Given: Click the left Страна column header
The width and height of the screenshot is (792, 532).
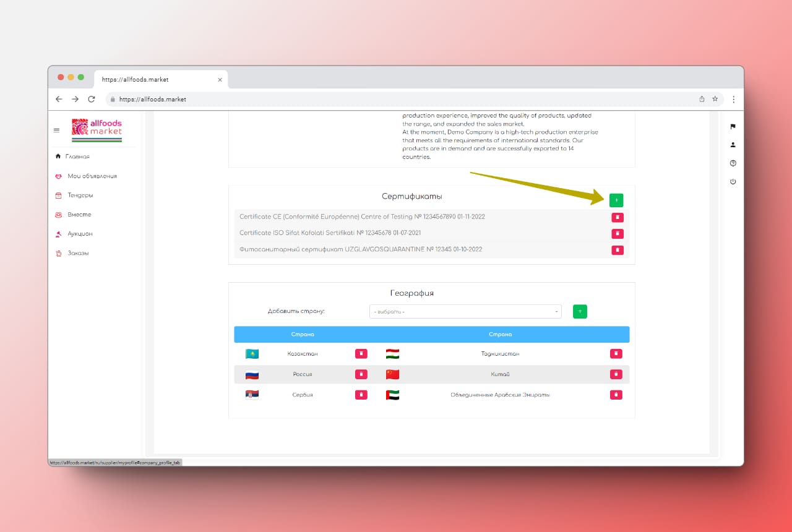Looking at the screenshot, I should (303, 335).
